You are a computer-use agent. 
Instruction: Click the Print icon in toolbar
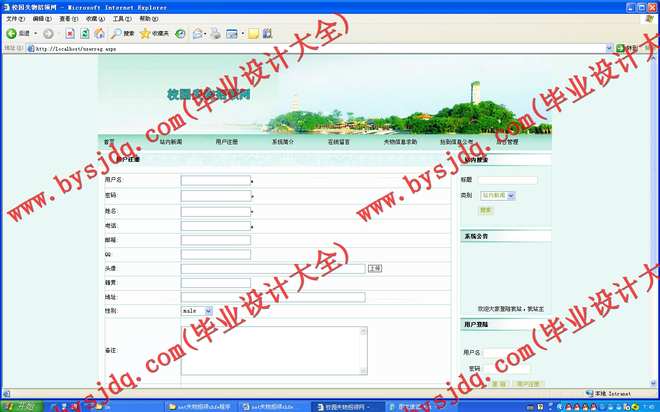pos(215,33)
